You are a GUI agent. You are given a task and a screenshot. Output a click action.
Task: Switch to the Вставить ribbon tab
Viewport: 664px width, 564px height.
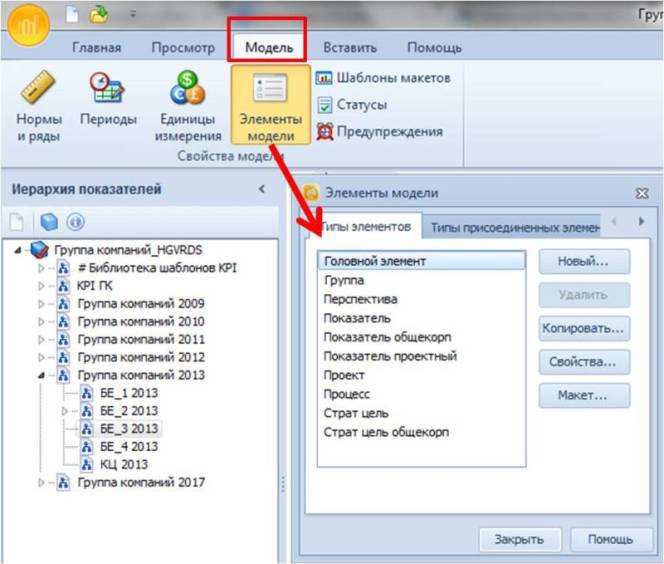pyautogui.click(x=349, y=47)
